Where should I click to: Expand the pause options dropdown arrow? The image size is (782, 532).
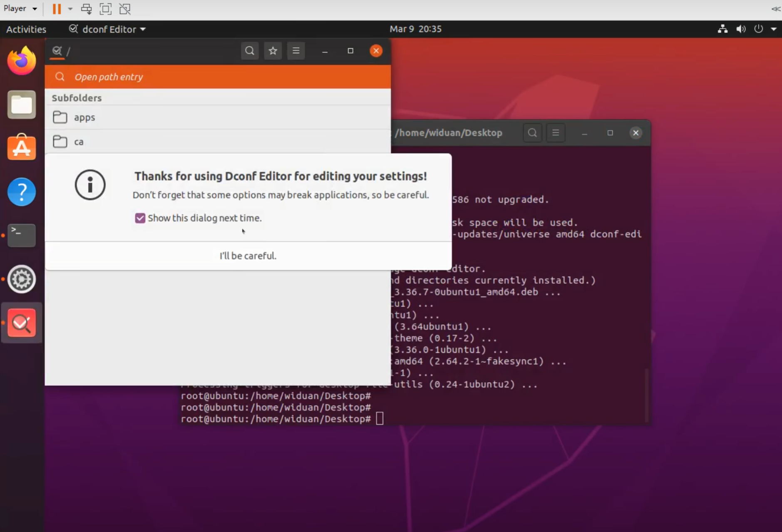click(x=70, y=9)
